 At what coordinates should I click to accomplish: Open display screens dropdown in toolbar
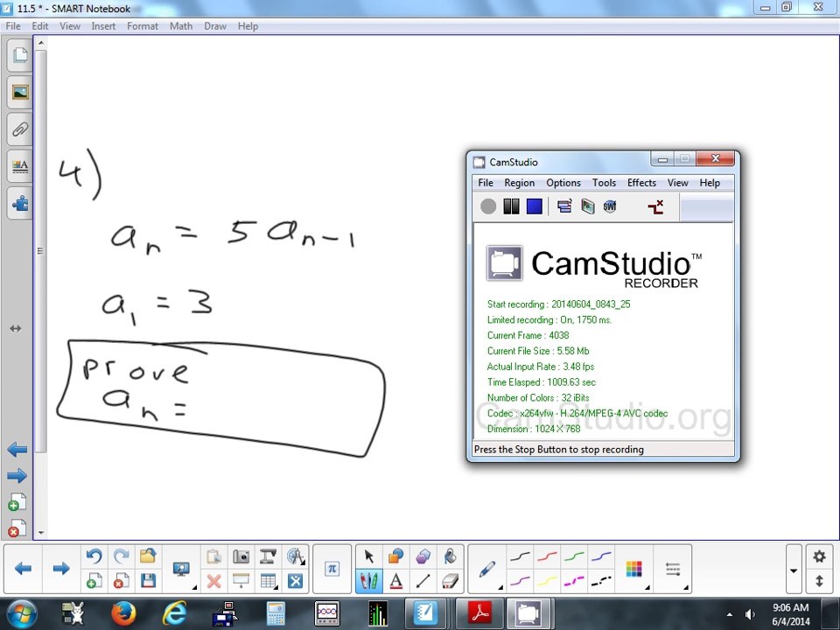coord(182,569)
